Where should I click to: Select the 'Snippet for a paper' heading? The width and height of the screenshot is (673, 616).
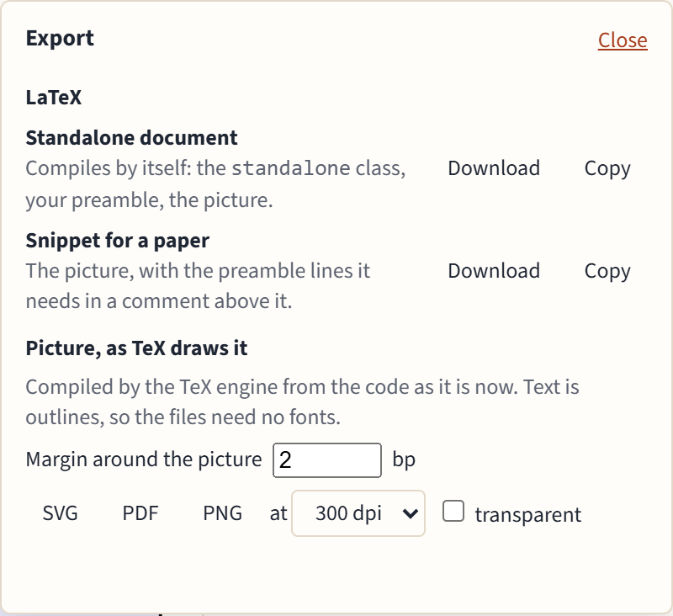118,241
